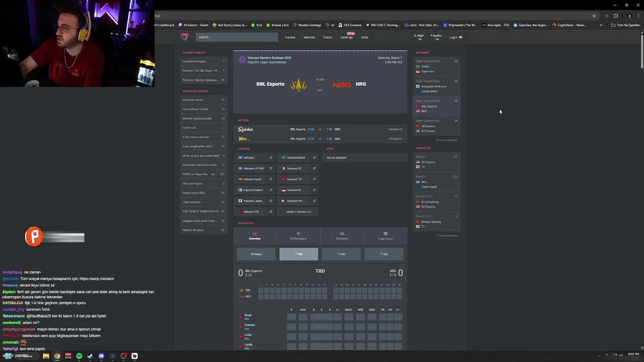Open the Chrome profile avatar
Image resolution: width=644 pixels, height=362 pixels.
click(x=629, y=16)
